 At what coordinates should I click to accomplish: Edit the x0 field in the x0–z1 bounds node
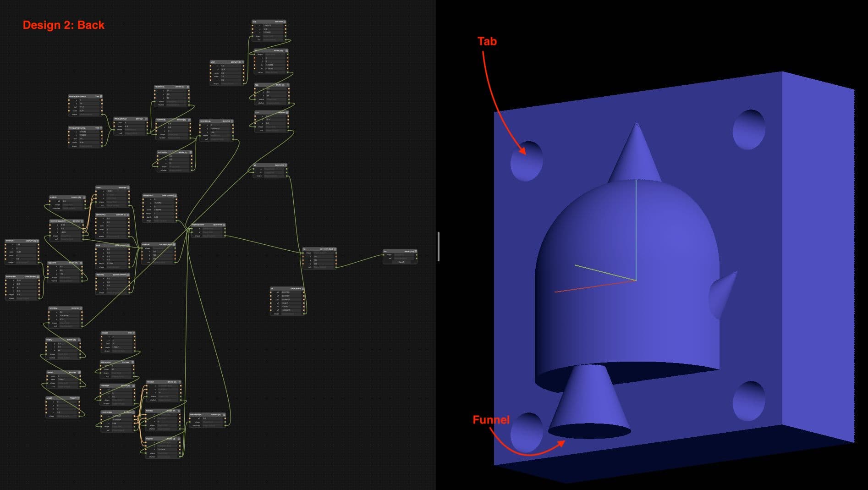[x=291, y=292]
